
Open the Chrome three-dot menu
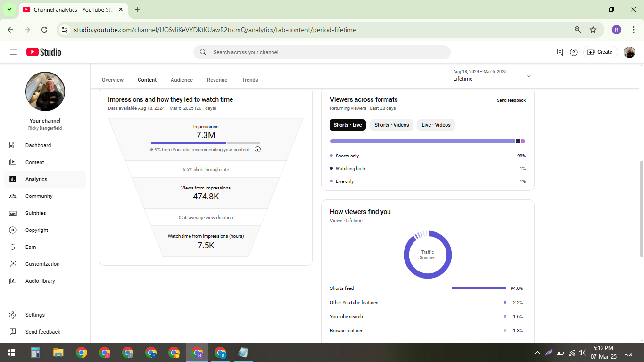(633, 30)
